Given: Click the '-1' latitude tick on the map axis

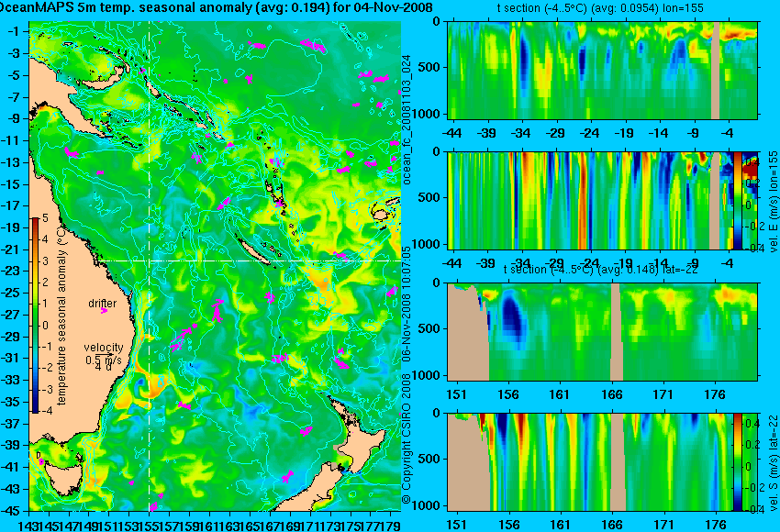Looking at the screenshot, I should (14, 32).
